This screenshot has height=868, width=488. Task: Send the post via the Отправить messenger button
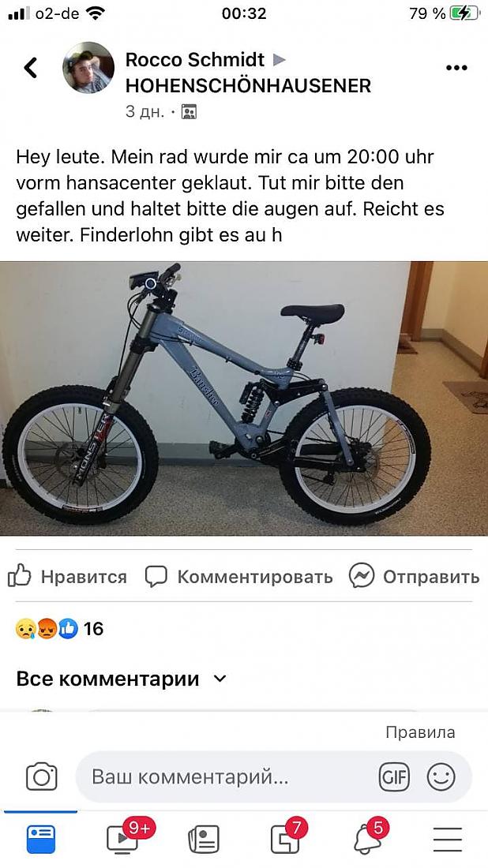click(x=414, y=576)
